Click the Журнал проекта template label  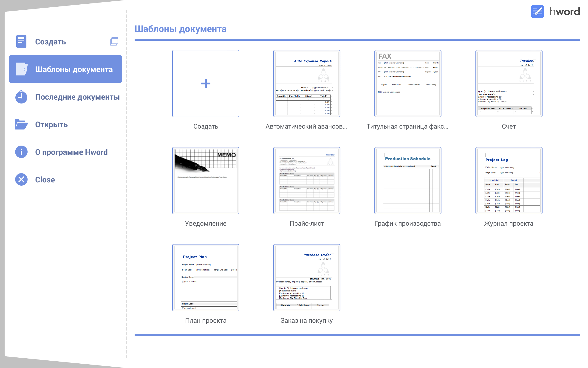pos(509,223)
